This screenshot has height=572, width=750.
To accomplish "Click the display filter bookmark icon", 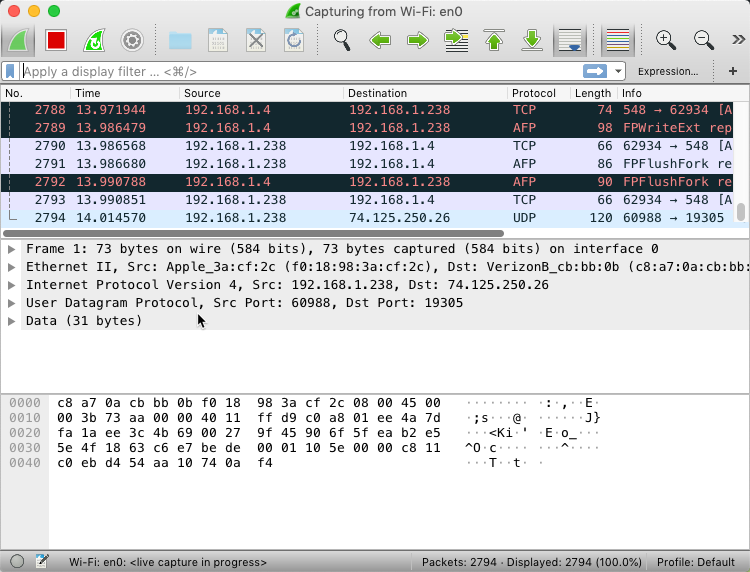I will [10, 71].
